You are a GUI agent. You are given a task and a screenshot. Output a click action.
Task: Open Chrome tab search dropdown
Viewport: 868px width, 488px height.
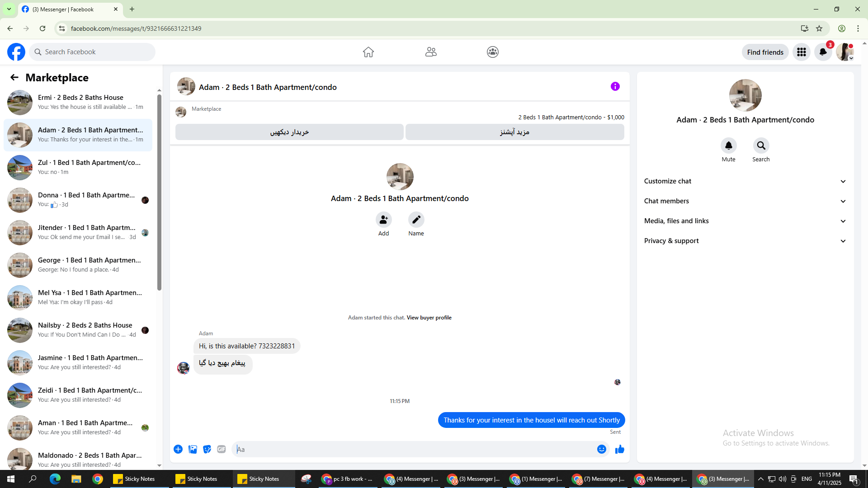(x=9, y=9)
